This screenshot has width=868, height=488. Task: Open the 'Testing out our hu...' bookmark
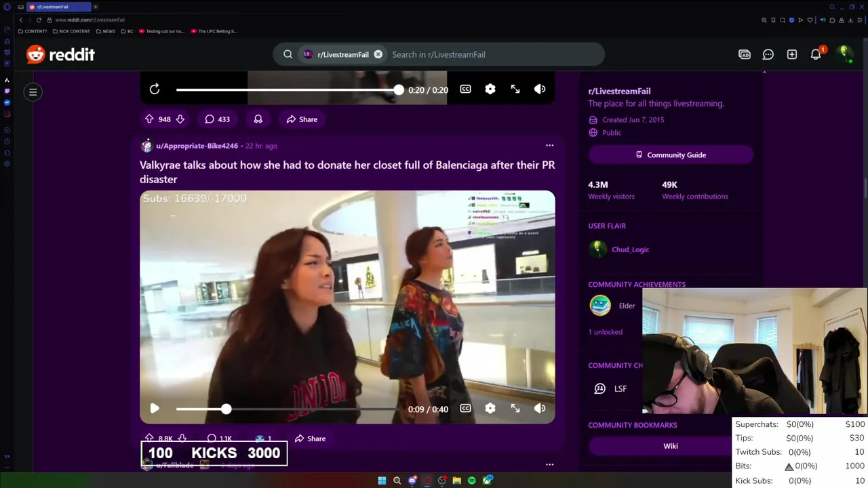161,31
